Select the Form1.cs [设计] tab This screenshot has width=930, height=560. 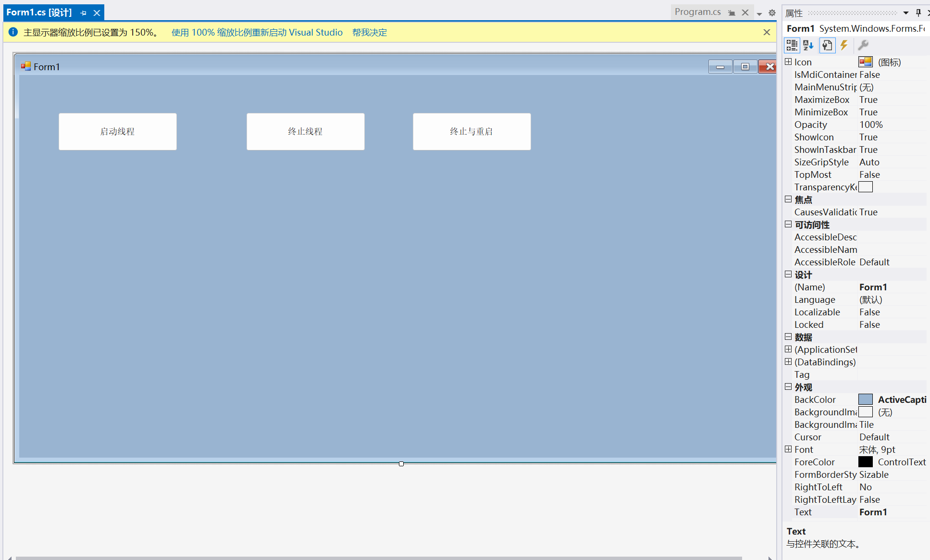point(39,12)
